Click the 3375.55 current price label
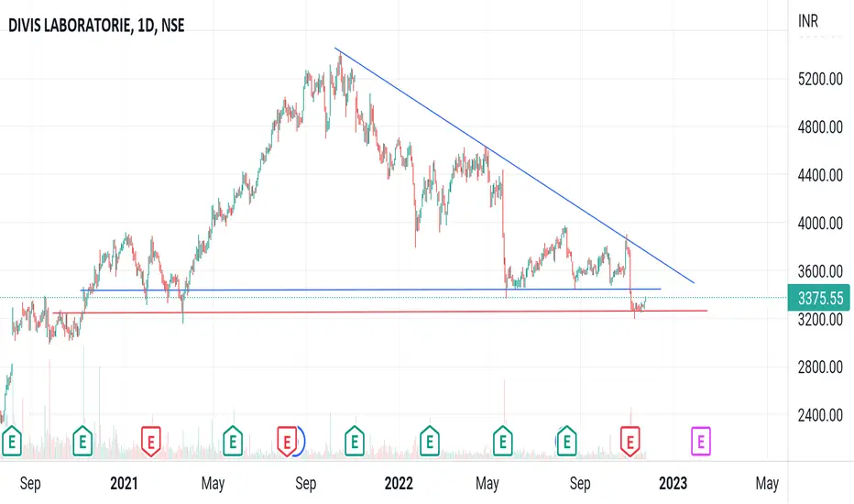The height and width of the screenshot is (504, 854). click(818, 298)
